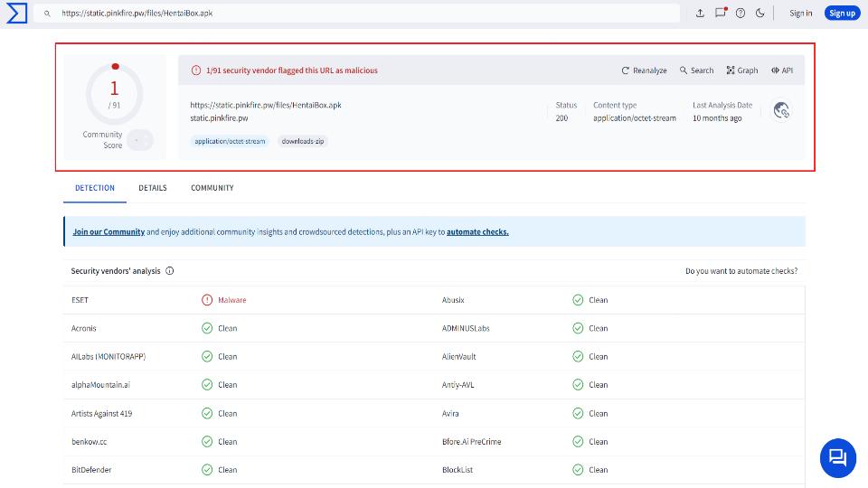Click the Clean check icon for Avira
The image size is (868, 488).
pyautogui.click(x=578, y=413)
